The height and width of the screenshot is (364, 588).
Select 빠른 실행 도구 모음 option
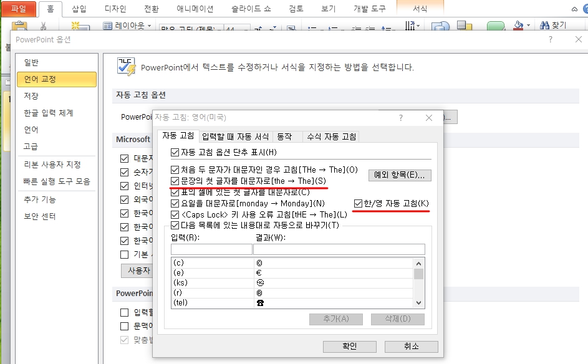point(57,181)
